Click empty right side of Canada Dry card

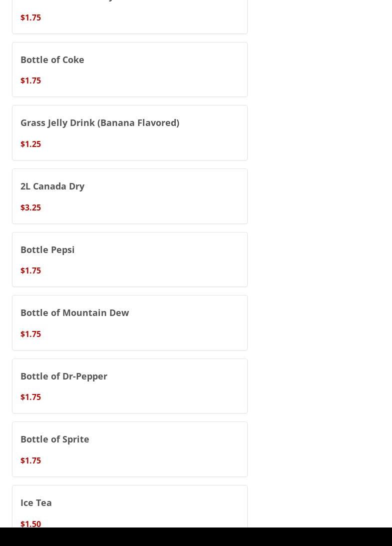tap(200, 196)
